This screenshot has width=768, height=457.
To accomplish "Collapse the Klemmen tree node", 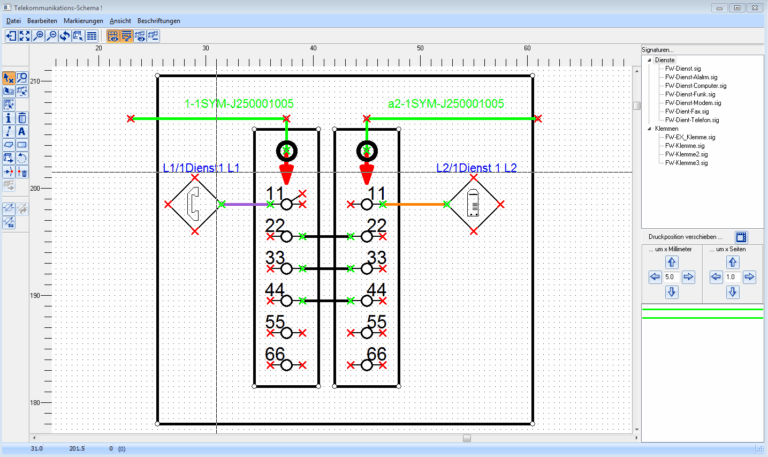I will click(649, 129).
